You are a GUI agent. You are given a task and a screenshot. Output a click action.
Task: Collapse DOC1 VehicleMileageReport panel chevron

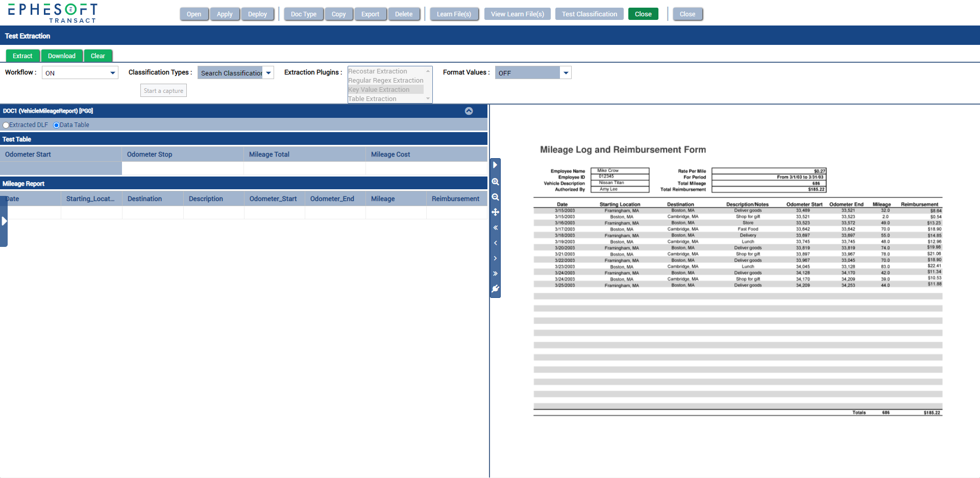click(x=469, y=111)
